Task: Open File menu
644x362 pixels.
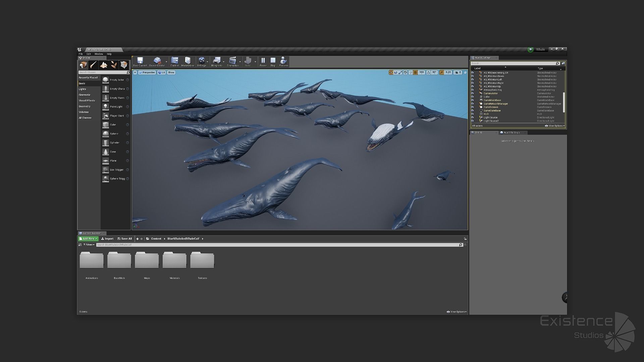Action: coord(80,54)
